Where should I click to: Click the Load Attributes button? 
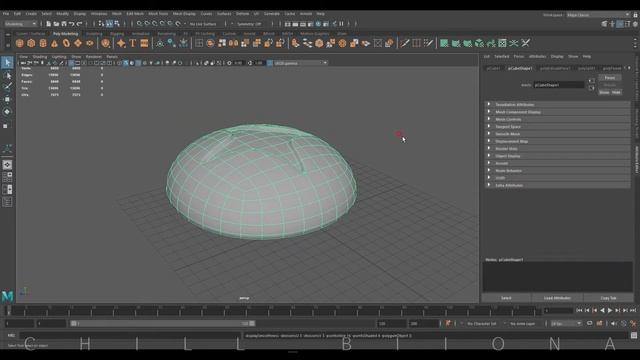(557, 298)
